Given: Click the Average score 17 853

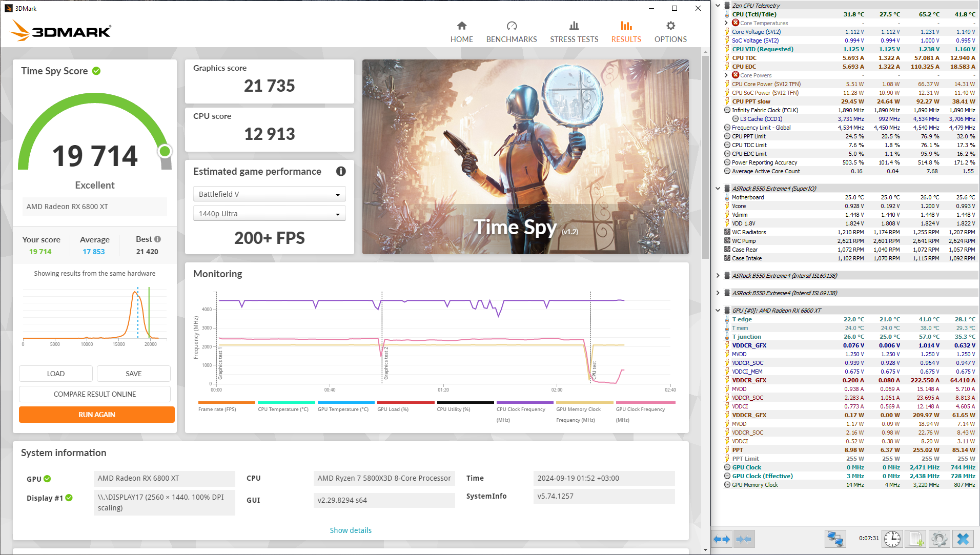Looking at the screenshot, I should (x=94, y=252).
